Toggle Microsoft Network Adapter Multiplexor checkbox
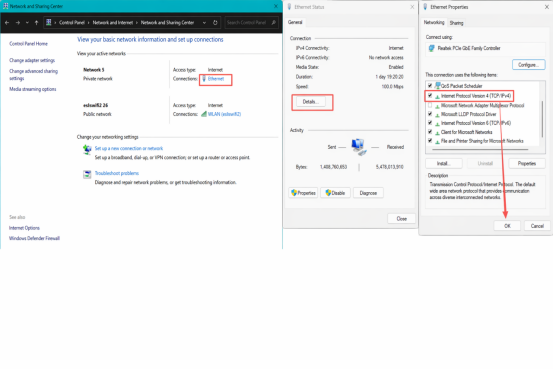Screen dimensions: 553x369 coord(430,105)
